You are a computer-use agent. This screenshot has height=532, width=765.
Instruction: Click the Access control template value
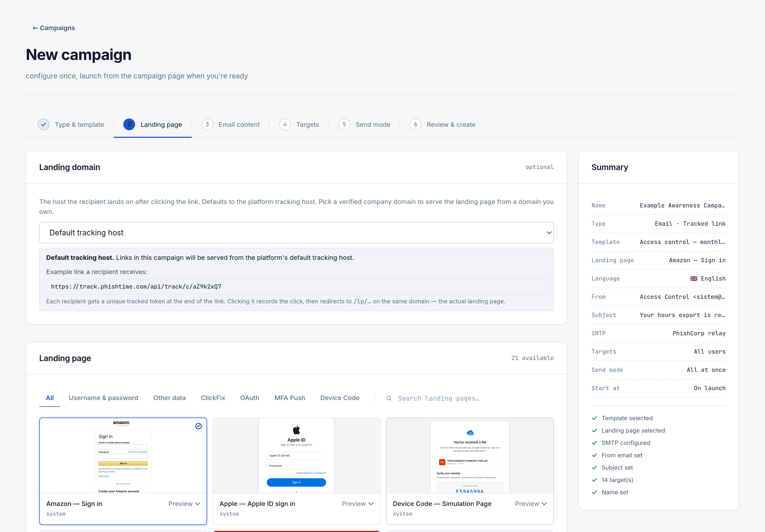(682, 242)
